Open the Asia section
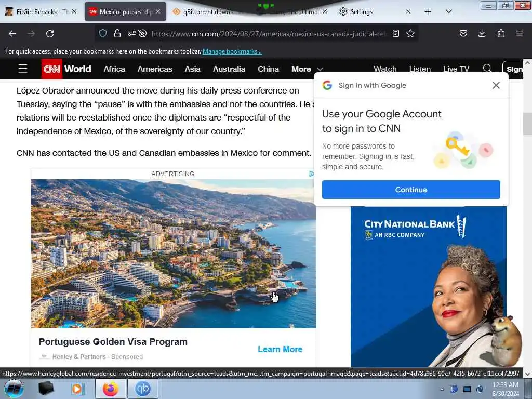Screen dimensions: 532x399 click(x=192, y=69)
